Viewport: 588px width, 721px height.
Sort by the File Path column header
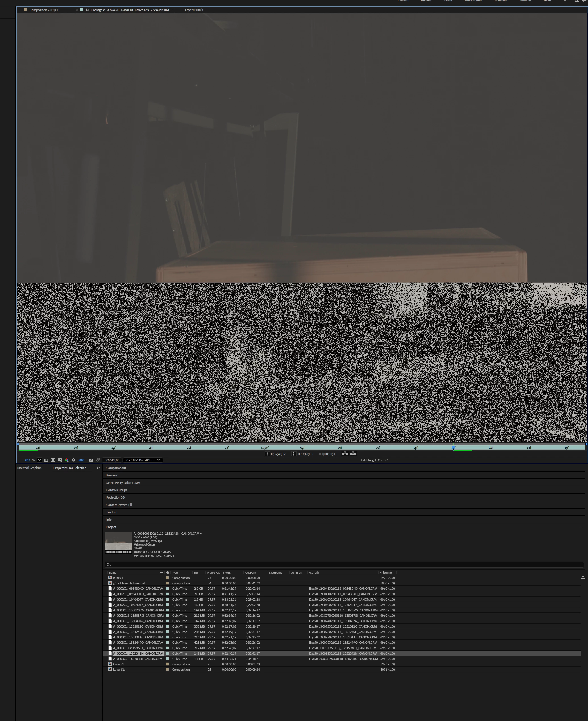[314, 572]
